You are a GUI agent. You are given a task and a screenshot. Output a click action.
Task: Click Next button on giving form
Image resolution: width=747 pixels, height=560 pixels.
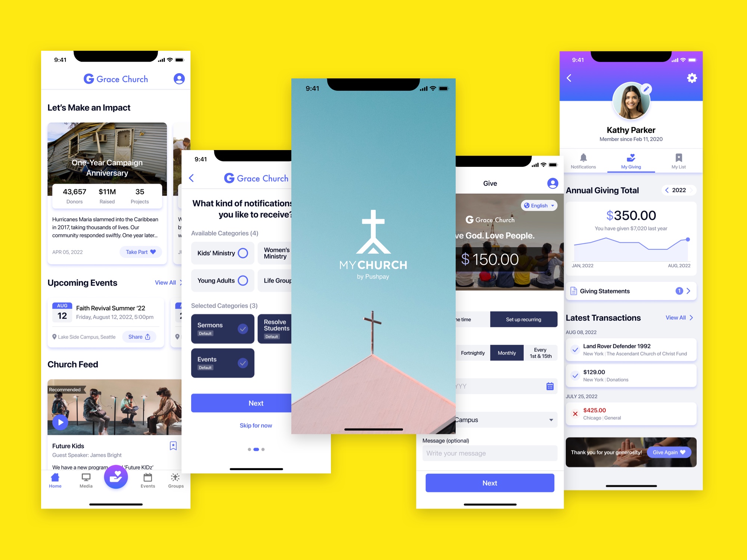click(x=489, y=483)
